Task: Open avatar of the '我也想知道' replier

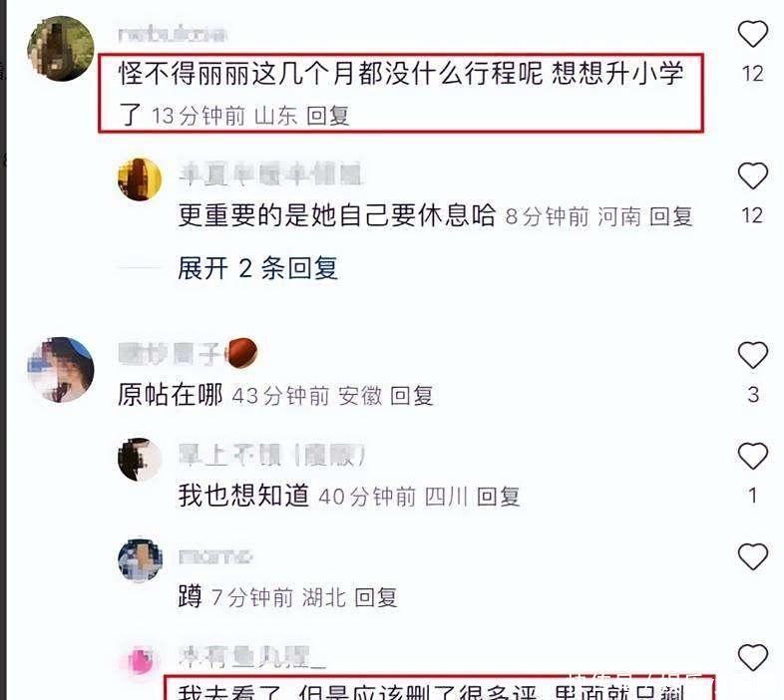Action: click(x=140, y=459)
